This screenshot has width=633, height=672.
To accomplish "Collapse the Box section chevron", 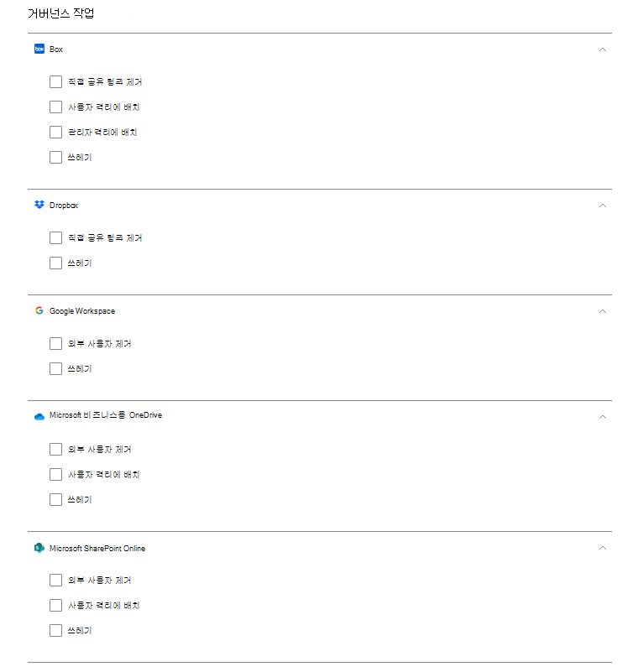I will (x=603, y=49).
